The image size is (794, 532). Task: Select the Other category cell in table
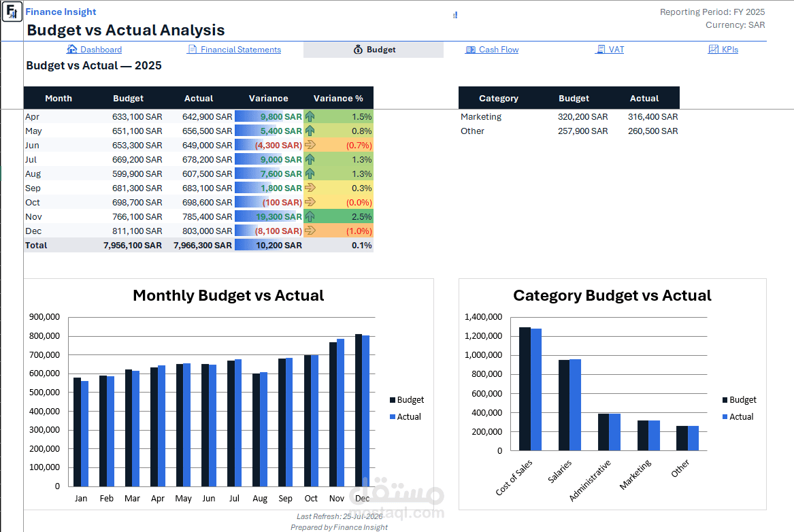(499, 131)
